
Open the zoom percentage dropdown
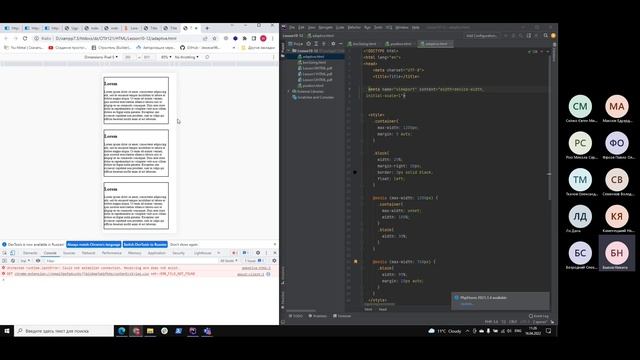tap(166, 57)
